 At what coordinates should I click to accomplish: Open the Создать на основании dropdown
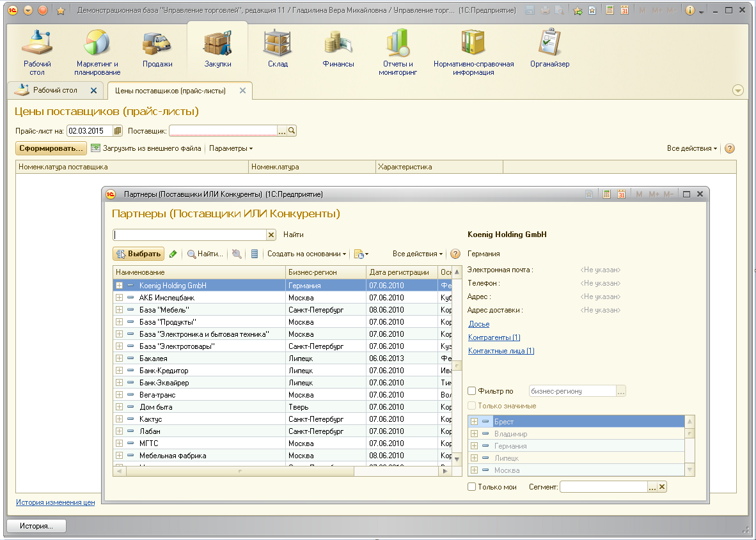(306, 254)
